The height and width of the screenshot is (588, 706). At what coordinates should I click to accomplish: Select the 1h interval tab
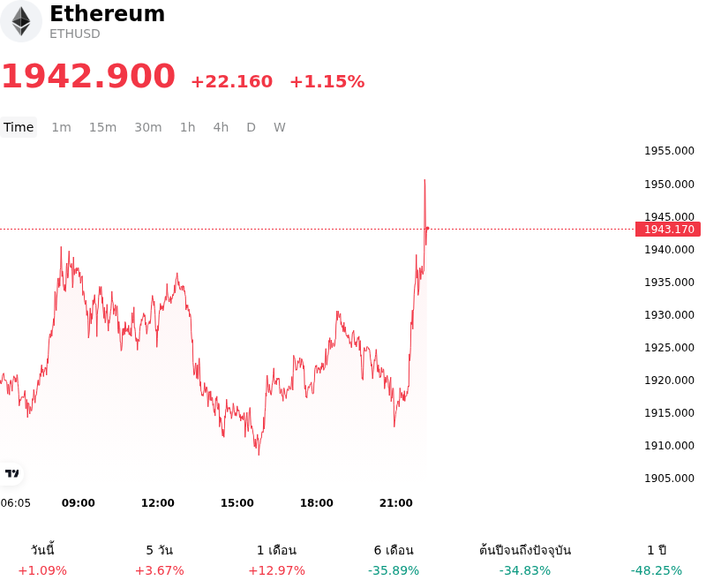[x=188, y=127]
